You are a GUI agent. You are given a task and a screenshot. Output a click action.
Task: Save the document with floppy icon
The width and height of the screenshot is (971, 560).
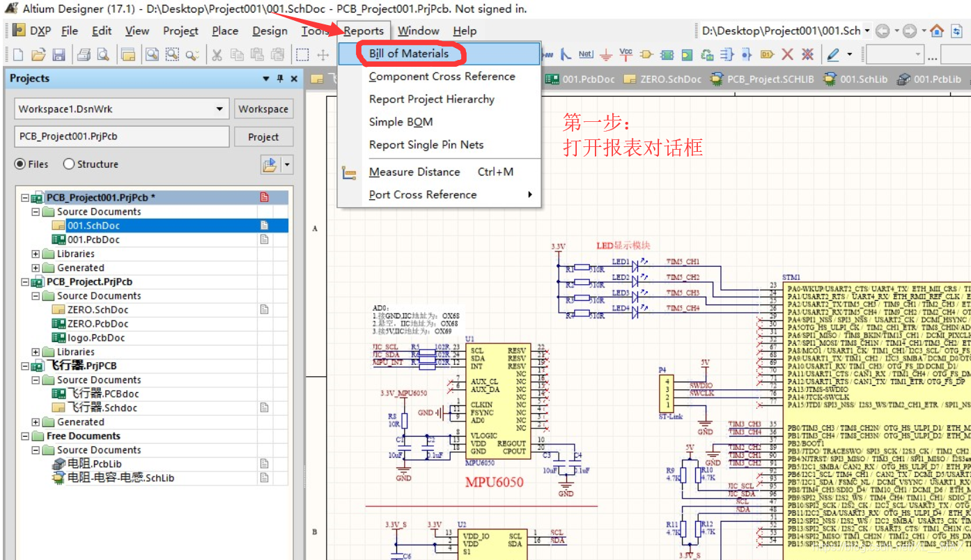tap(59, 54)
